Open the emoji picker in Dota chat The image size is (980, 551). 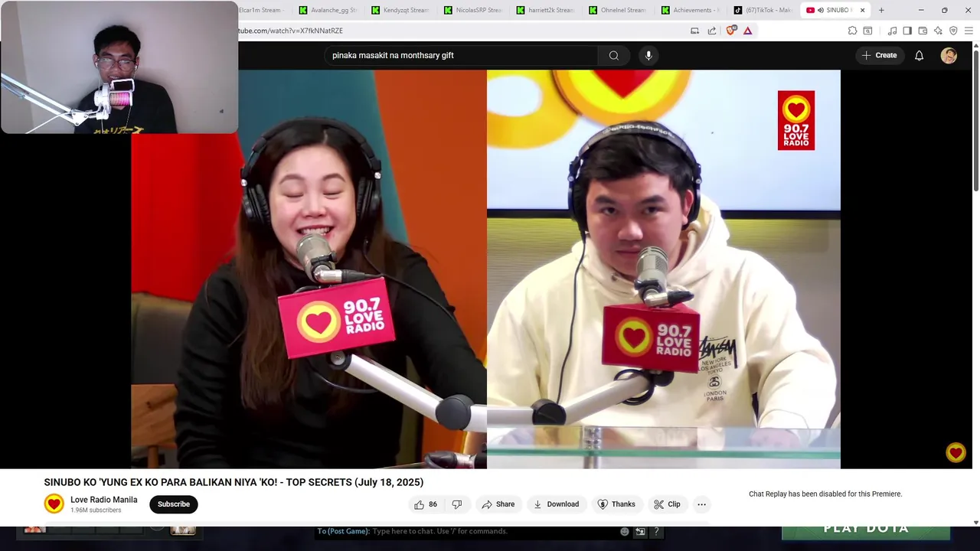[625, 531]
